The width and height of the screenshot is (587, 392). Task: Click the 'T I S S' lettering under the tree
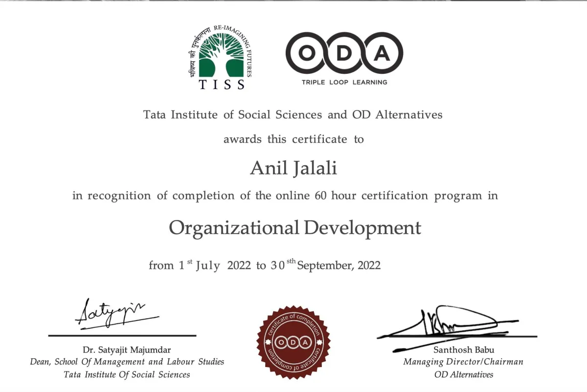(222, 85)
